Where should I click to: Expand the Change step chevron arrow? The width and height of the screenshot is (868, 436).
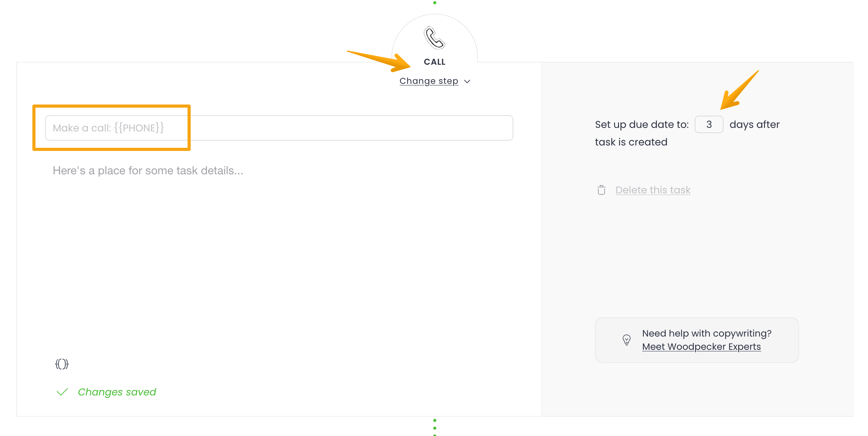[x=467, y=82]
